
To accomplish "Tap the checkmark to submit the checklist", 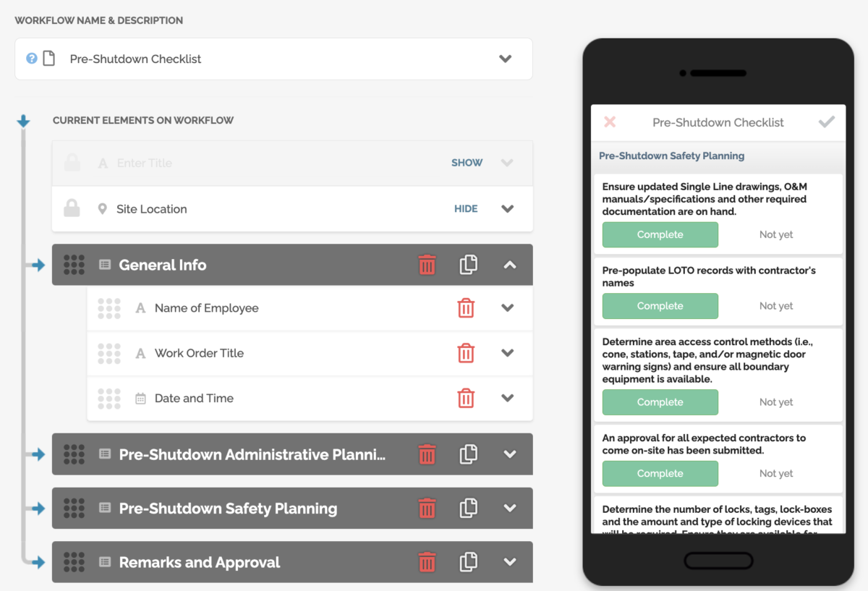I will point(827,122).
